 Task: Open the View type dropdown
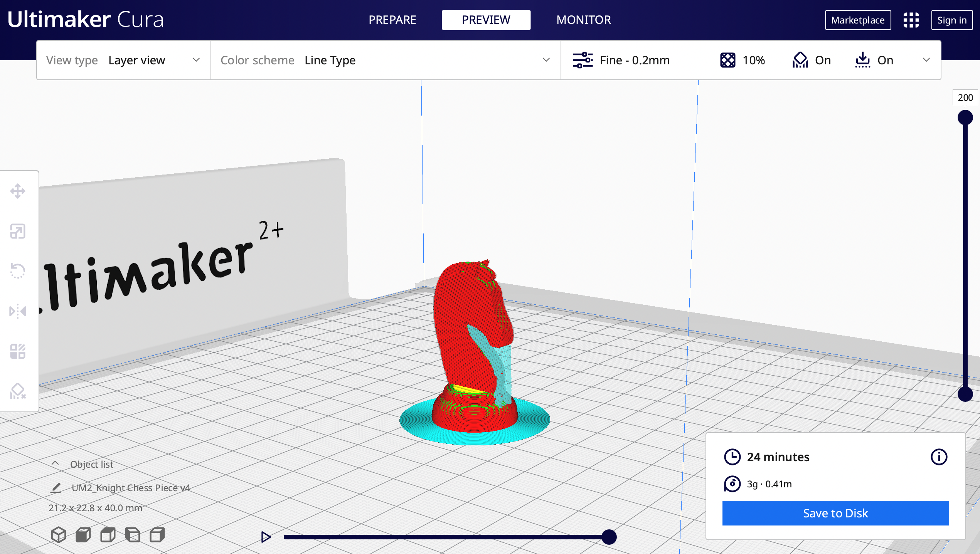pos(124,60)
